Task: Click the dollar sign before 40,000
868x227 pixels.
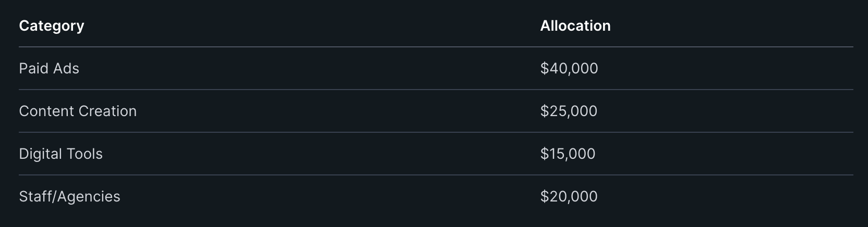Action: pyautogui.click(x=544, y=69)
